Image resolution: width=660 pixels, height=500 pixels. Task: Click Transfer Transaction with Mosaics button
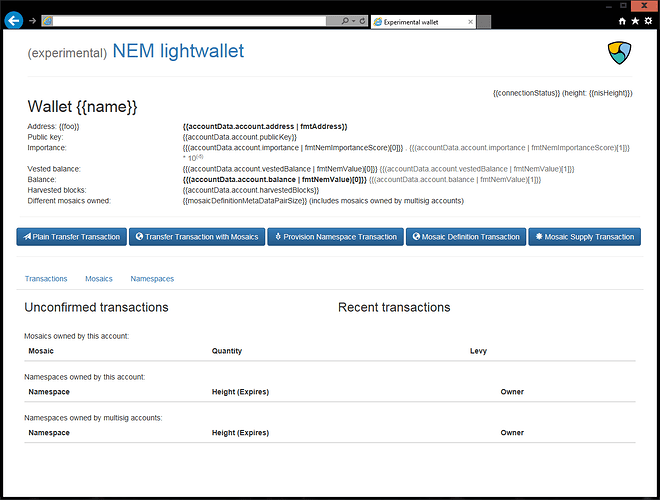(x=197, y=237)
